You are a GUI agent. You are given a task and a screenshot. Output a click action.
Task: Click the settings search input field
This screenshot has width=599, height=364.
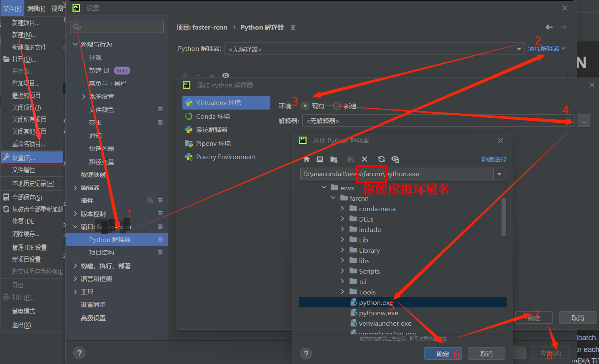point(119,27)
